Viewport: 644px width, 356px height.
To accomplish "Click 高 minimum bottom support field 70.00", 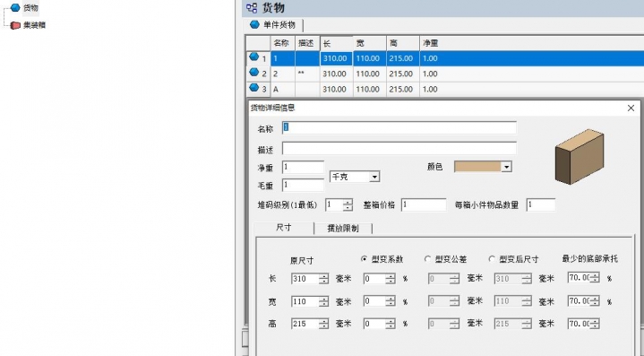I will 584,324.
